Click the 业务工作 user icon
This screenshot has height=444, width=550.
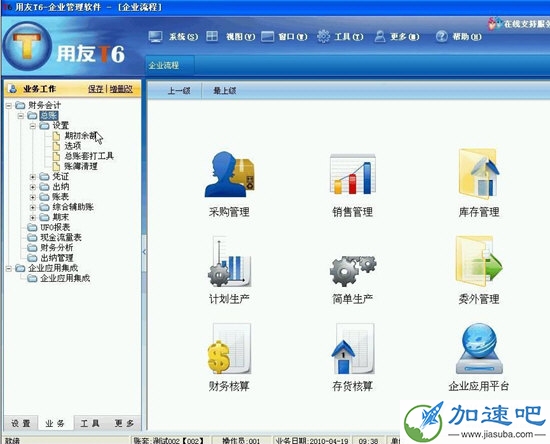[13, 89]
